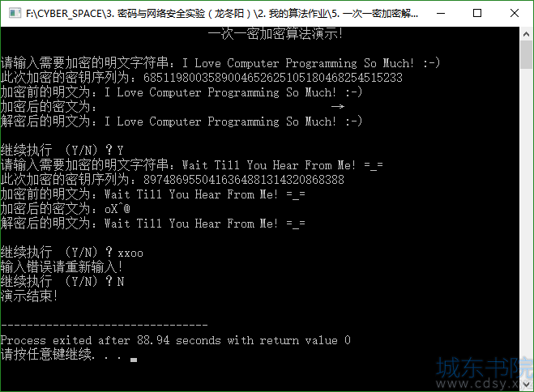This screenshot has height=392, width=534.
Task: Close the console window
Action: [515, 13]
